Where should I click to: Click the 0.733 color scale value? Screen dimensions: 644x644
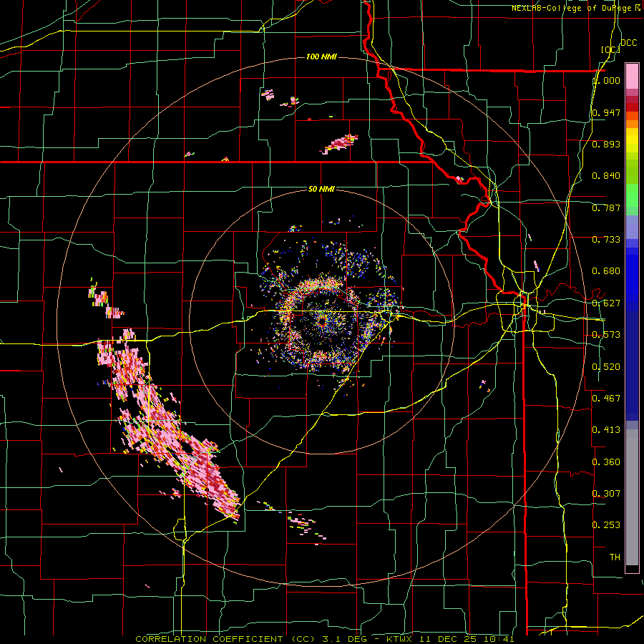point(606,240)
